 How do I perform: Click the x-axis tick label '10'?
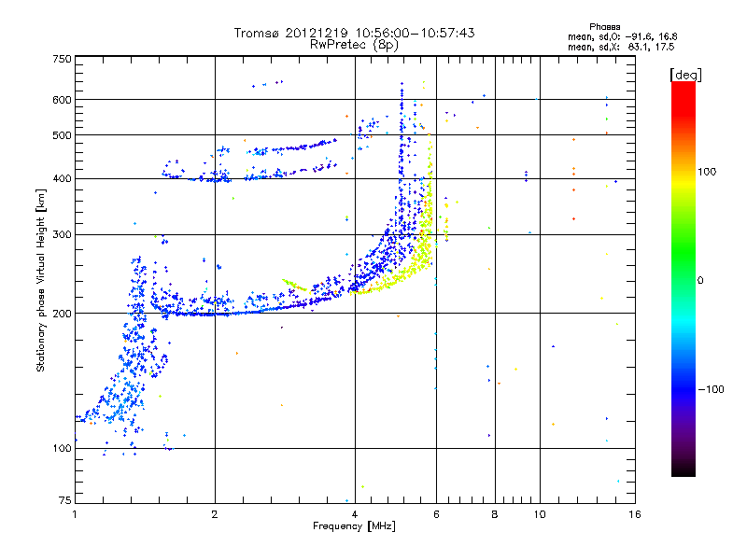[540, 514]
